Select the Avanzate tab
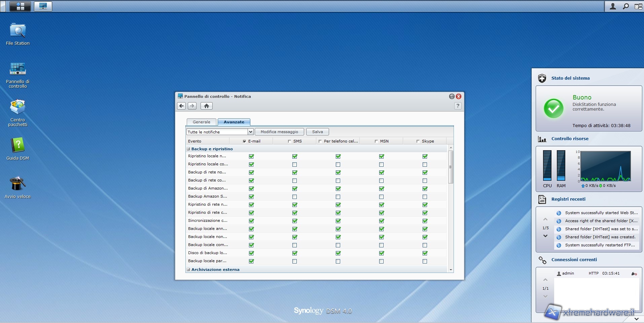The image size is (644, 323). pyautogui.click(x=234, y=122)
